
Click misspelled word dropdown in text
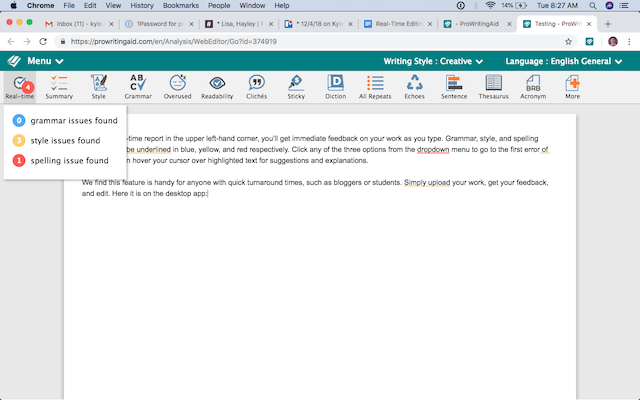(433, 149)
